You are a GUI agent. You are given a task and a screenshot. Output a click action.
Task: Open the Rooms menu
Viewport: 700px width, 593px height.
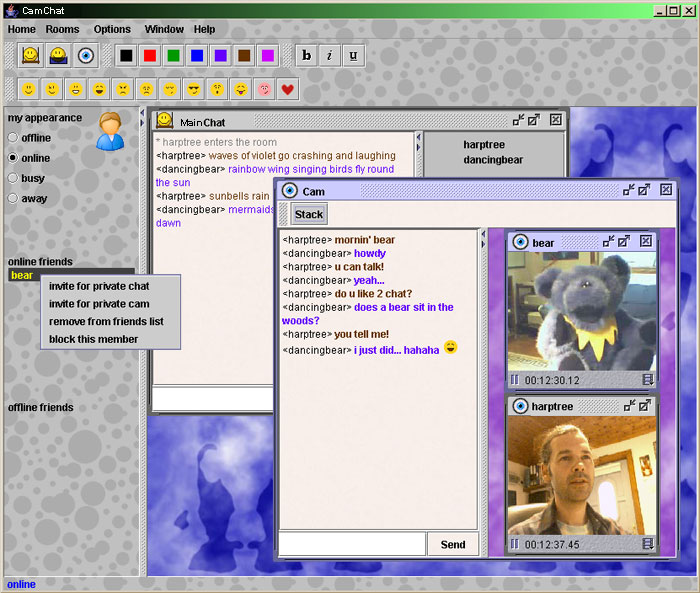click(x=62, y=29)
